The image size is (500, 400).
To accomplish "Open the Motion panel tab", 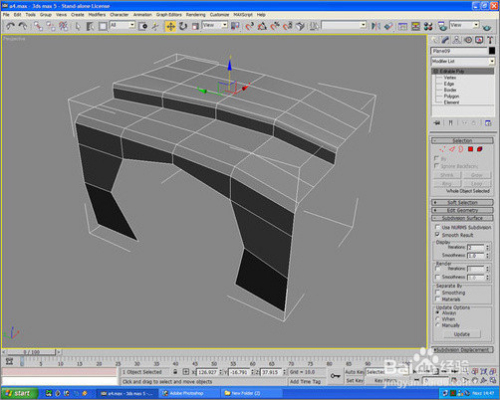I will point(468,40).
